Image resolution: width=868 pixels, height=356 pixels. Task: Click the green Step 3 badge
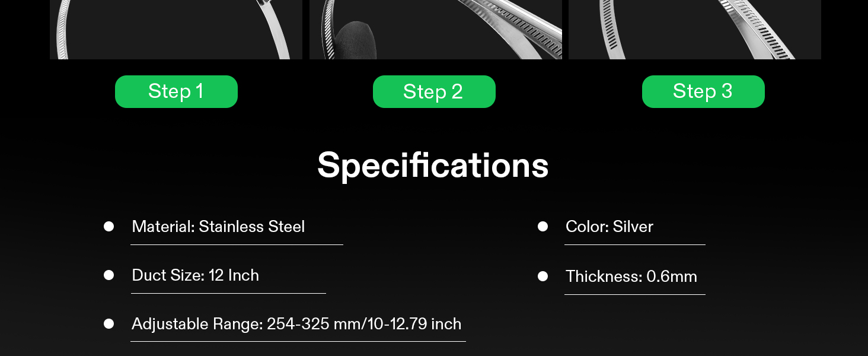coord(703,91)
